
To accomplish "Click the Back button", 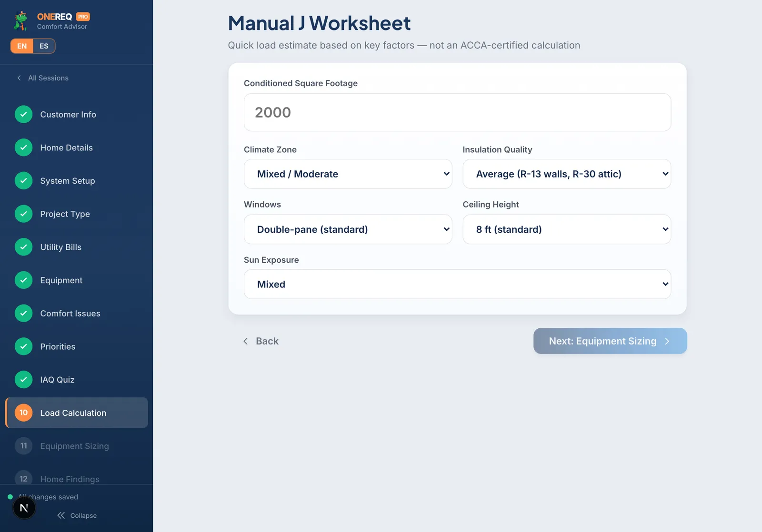I will tap(261, 341).
